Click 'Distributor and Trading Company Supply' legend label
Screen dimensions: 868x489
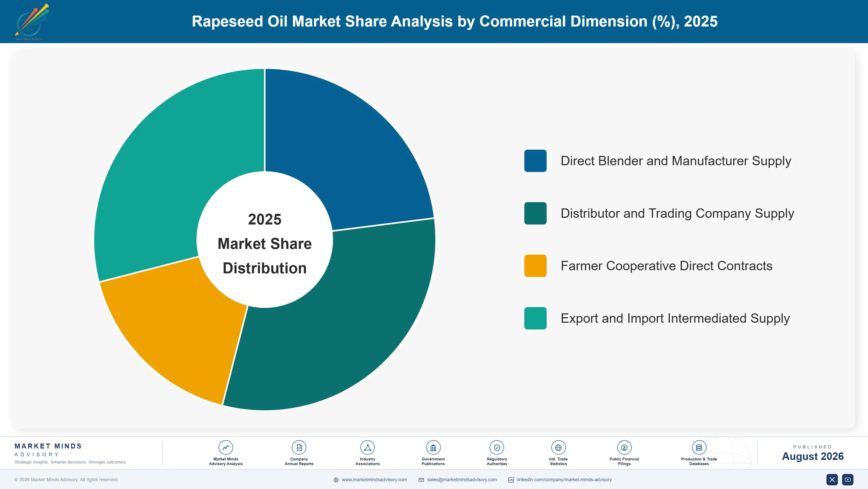[677, 214]
